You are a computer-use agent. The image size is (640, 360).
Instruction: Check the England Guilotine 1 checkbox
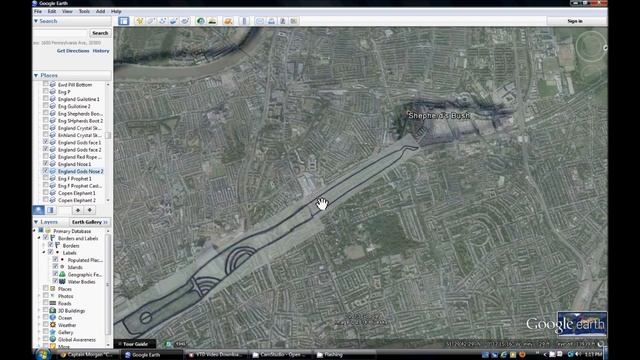[x=46, y=99]
